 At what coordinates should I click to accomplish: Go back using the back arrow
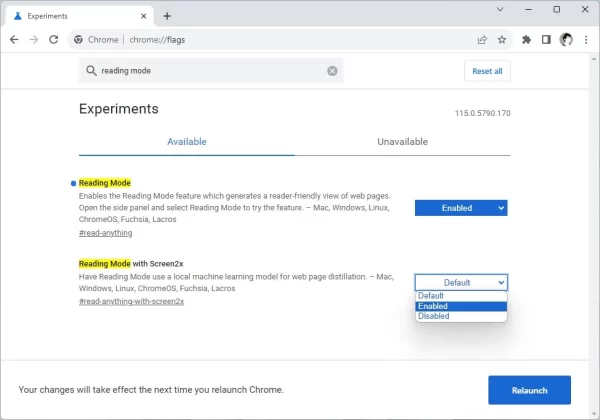(14, 39)
